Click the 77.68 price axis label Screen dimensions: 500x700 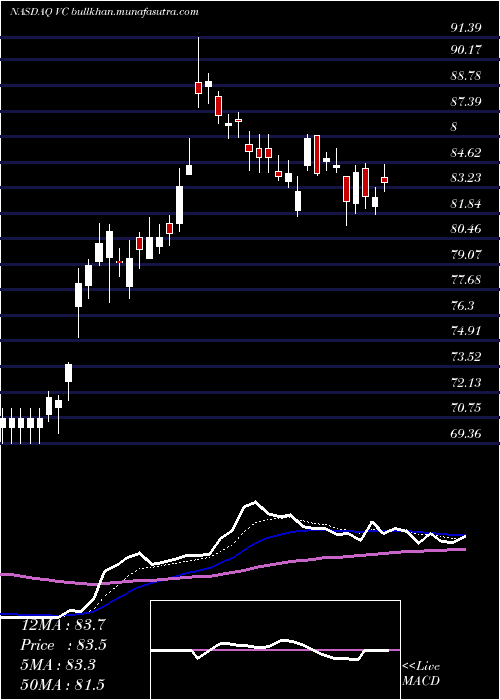[466, 280]
